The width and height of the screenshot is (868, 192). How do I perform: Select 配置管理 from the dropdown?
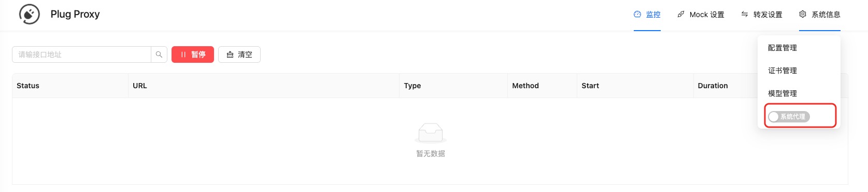pos(782,48)
